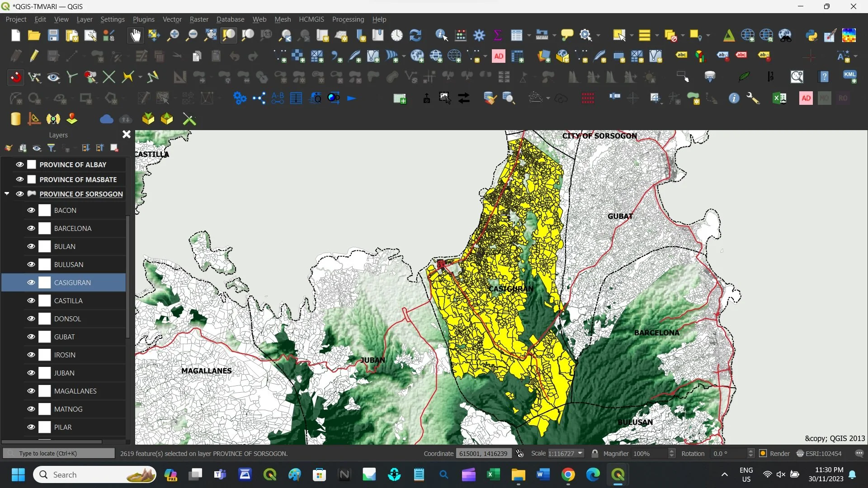Open the Processing menu
This screenshot has height=488, width=868.
(348, 19)
